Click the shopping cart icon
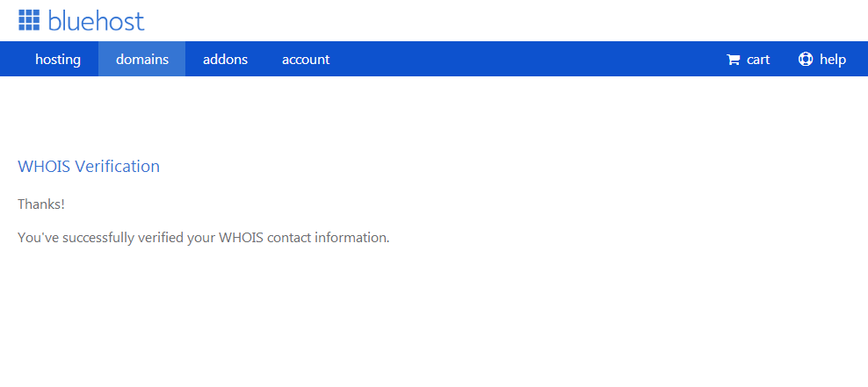 click(734, 60)
